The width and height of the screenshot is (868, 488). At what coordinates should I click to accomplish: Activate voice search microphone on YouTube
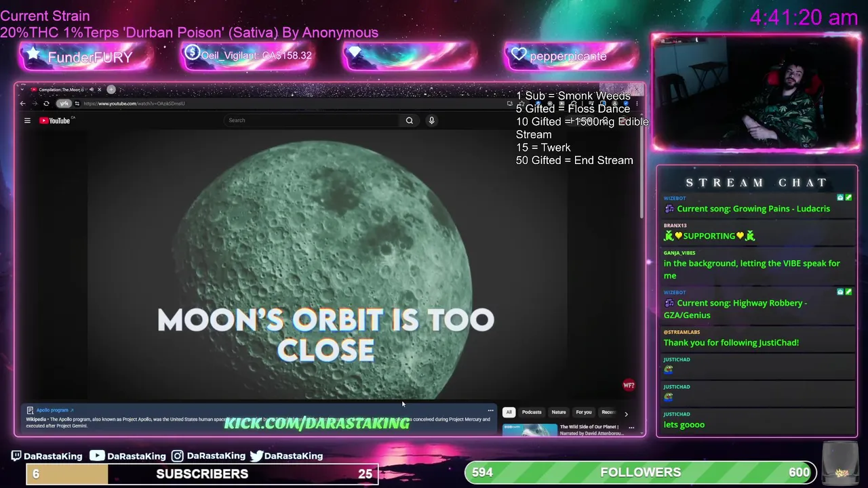click(x=431, y=121)
